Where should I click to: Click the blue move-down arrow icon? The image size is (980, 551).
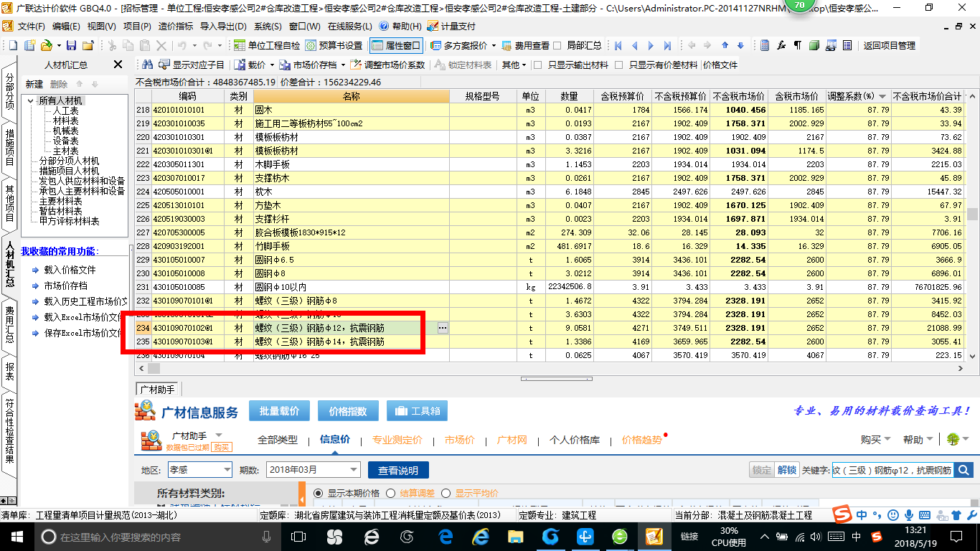(740, 45)
